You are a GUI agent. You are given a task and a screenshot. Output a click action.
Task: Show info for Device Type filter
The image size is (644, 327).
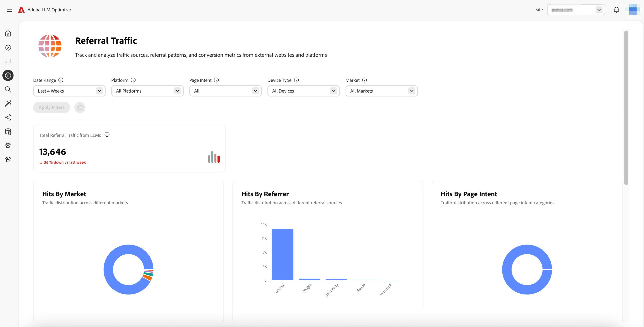[x=296, y=80]
